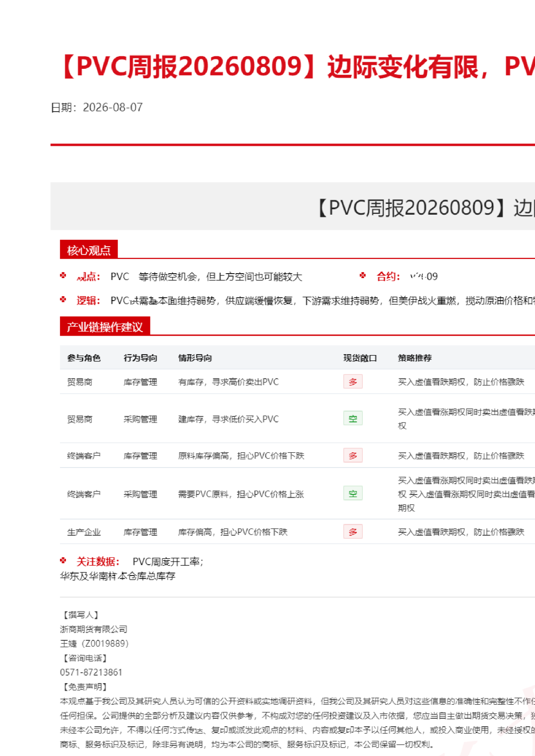535x756 pixels.
Task: Click the 核心观点 section label
Action: (x=89, y=250)
